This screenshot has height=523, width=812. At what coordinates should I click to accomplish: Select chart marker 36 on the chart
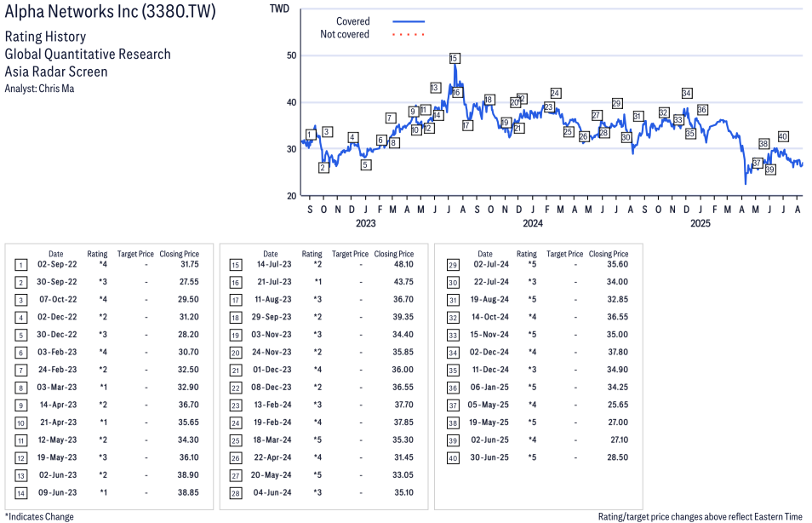point(702,109)
